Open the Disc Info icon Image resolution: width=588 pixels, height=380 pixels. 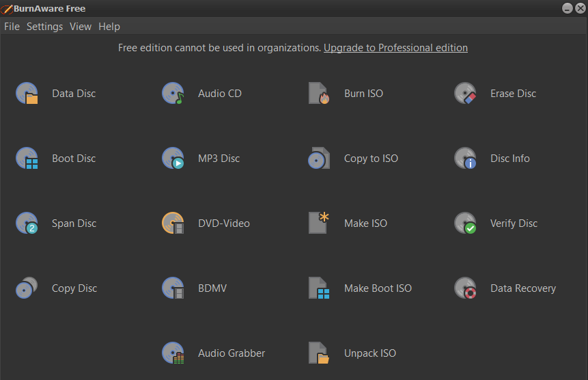tap(465, 158)
